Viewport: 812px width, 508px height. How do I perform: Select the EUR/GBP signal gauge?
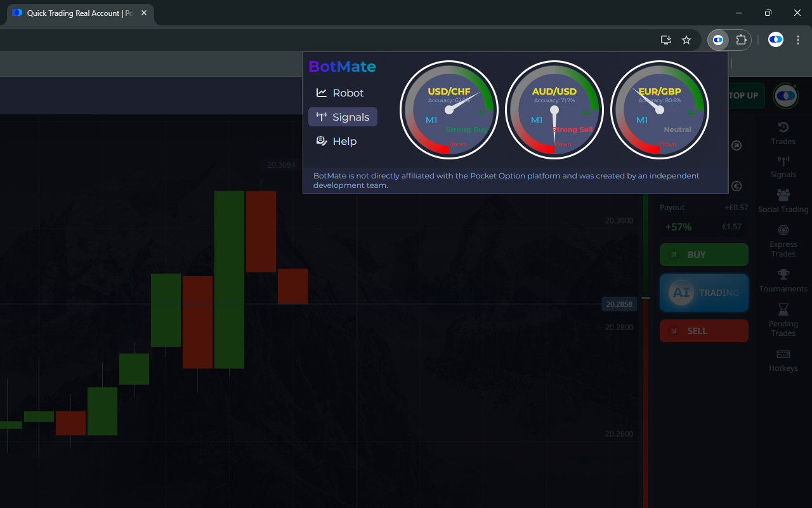(660, 110)
